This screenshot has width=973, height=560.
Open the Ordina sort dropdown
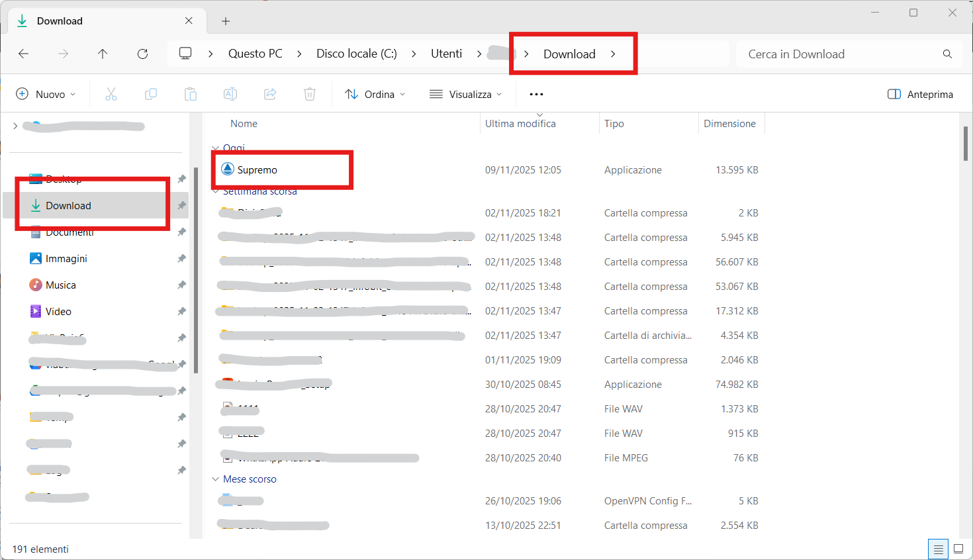tap(375, 95)
